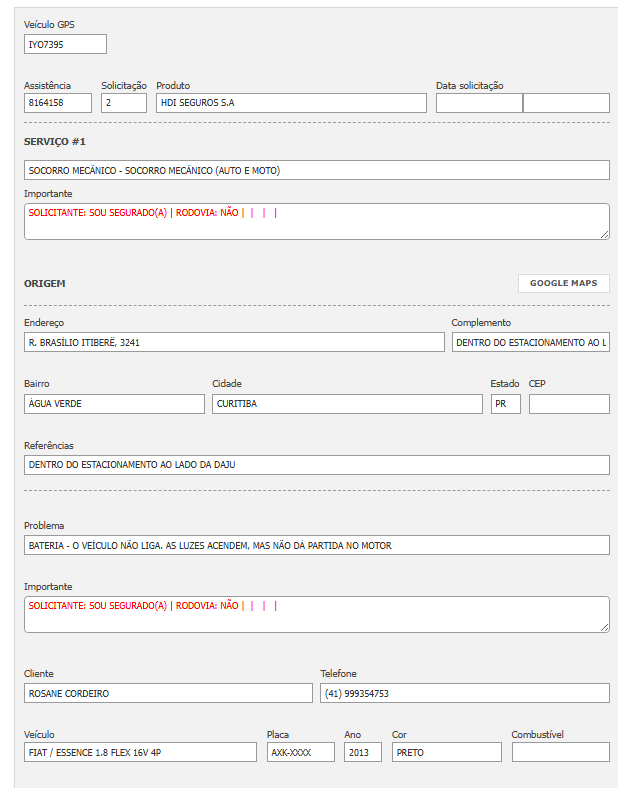Screen dimensions: 618x788
Task: Click the first Data solicitação box
Action: coord(479,103)
